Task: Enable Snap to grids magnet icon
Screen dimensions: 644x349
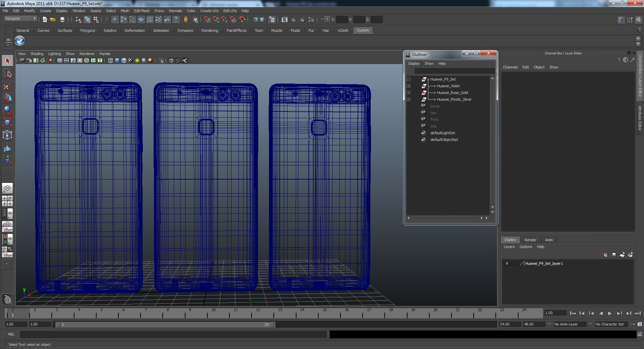Action: click(207, 20)
